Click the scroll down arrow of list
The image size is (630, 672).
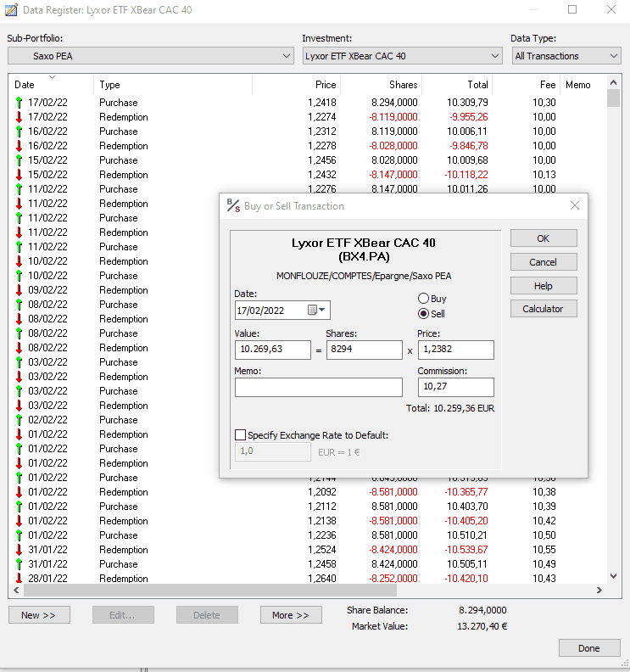(x=613, y=576)
